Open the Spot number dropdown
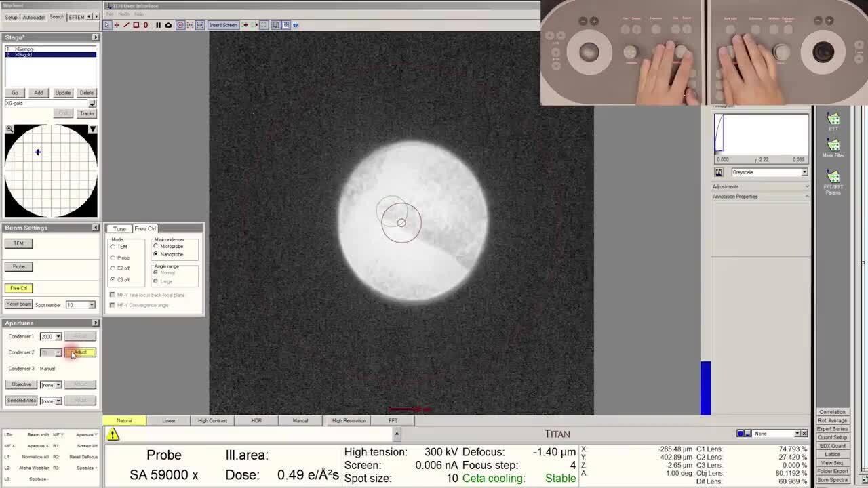868x488 pixels. click(92, 305)
